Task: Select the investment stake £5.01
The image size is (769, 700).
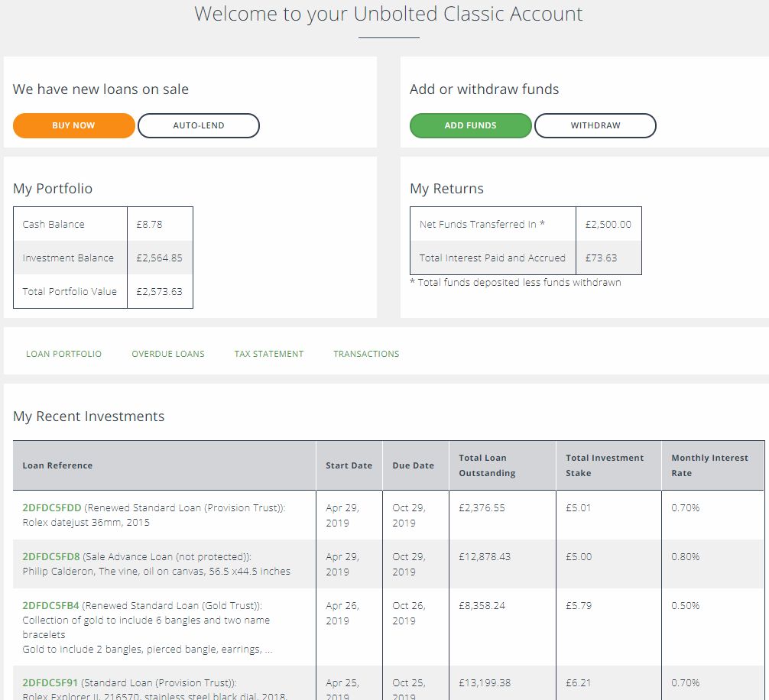Action: [x=578, y=508]
